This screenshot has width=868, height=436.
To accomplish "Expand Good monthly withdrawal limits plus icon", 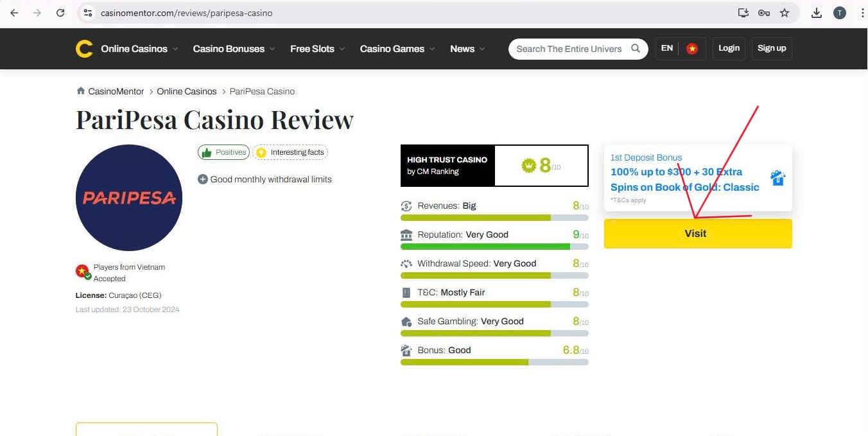I will (203, 179).
